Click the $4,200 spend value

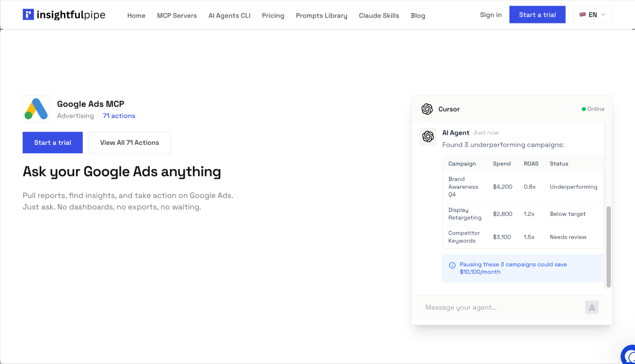click(503, 187)
